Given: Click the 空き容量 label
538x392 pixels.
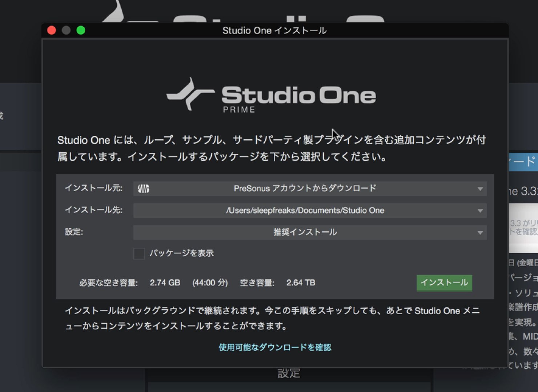Looking at the screenshot, I should (x=257, y=283).
